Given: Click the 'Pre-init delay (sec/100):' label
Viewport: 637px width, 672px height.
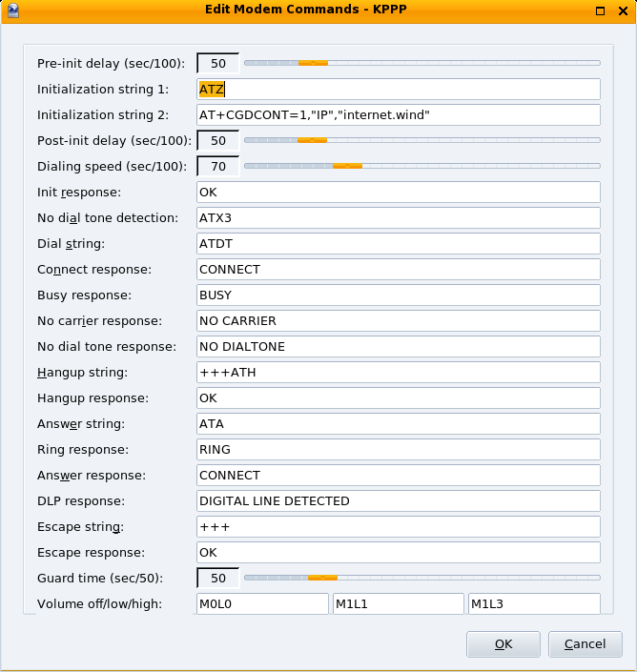Looking at the screenshot, I should tap(111, 64).
